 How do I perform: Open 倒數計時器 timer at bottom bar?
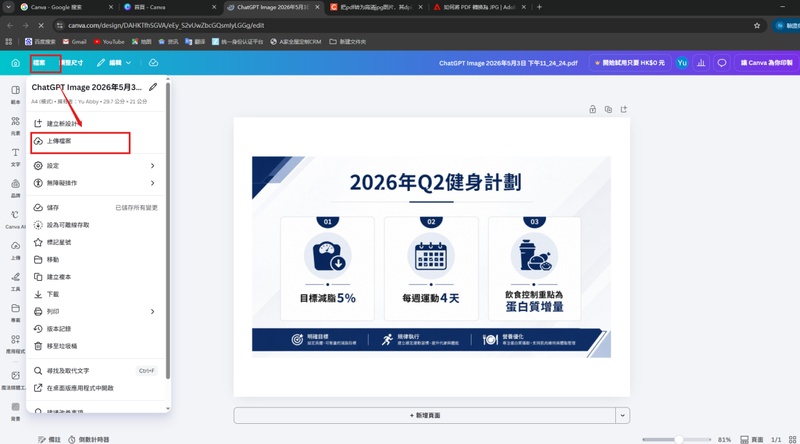pos(89,439)
